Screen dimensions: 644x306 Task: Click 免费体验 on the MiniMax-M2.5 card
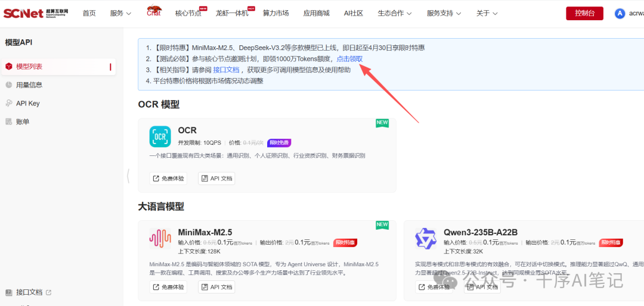click(168, 287)
